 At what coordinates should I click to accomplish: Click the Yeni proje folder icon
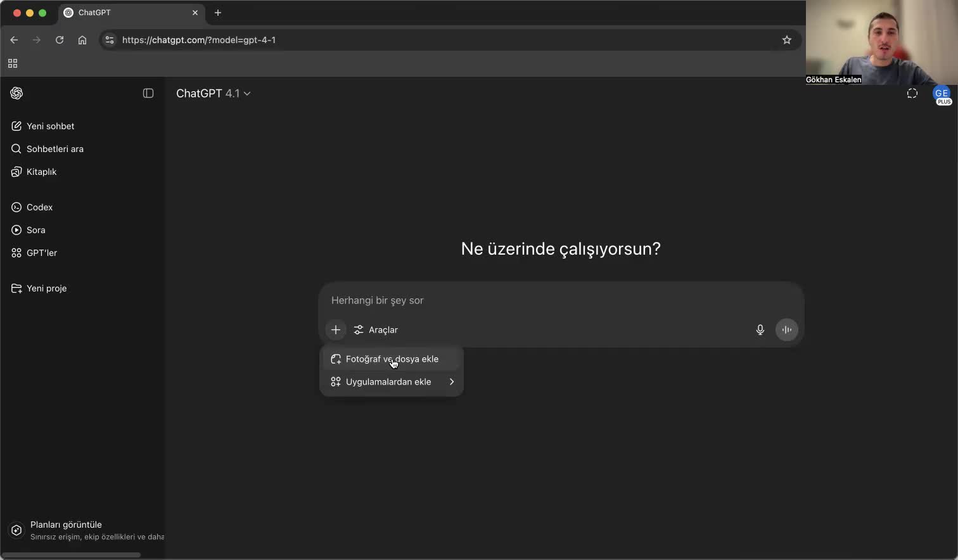[16, 288]
